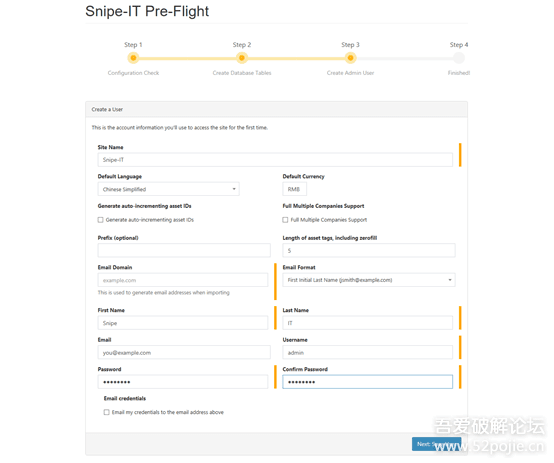Click the Default Currency field
The height and width of the screenshot is (463, 554).
tap(294, 189)
